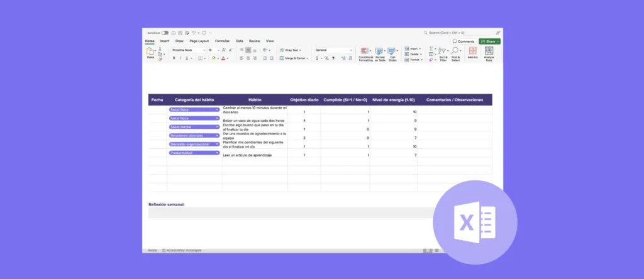
Task: Open the Page Layout tab
Action: [x=199, y=41]
